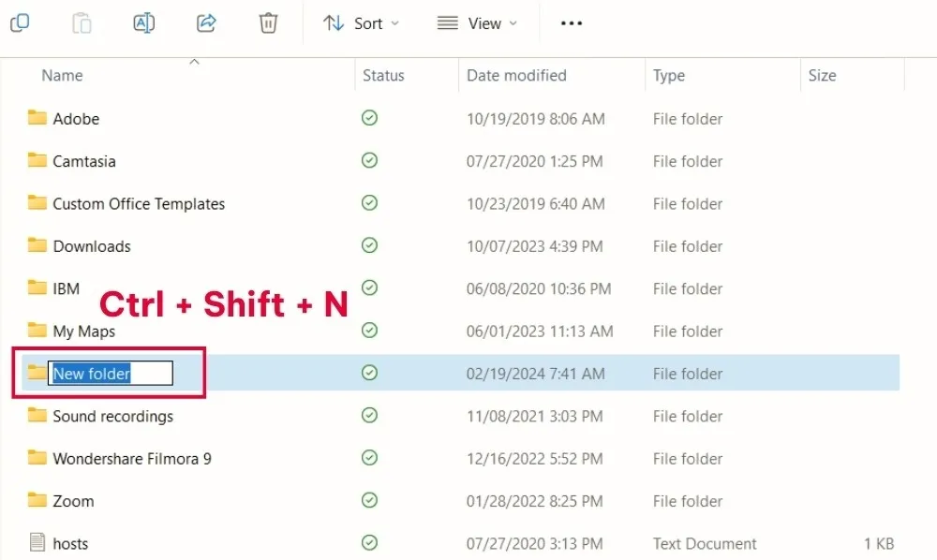Click the sync status checkmark beside Adobe
The height and width of the screenshot is (560, 937).
point(369,118)
